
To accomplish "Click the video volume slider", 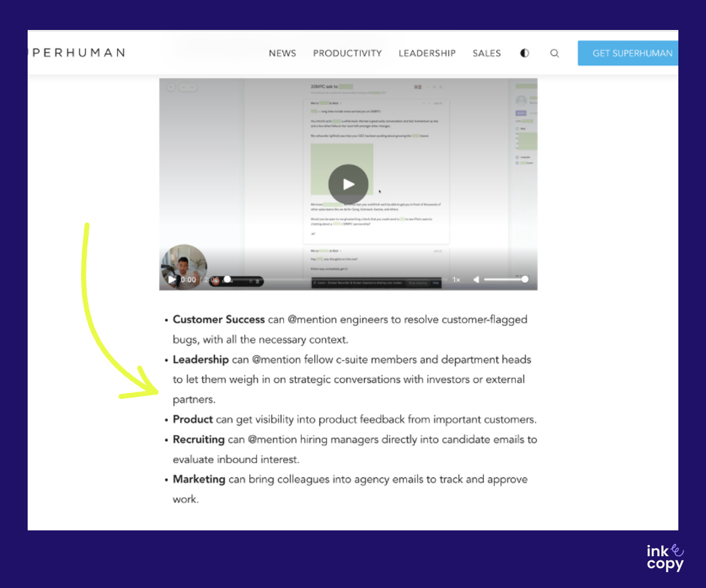I will point(506,279).
